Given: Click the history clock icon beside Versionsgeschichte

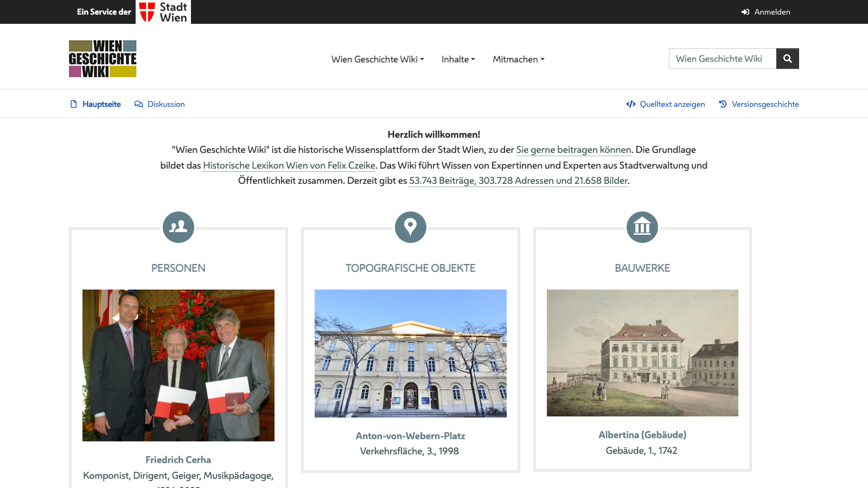Looking at the screenshot, I should coord(722,104).
